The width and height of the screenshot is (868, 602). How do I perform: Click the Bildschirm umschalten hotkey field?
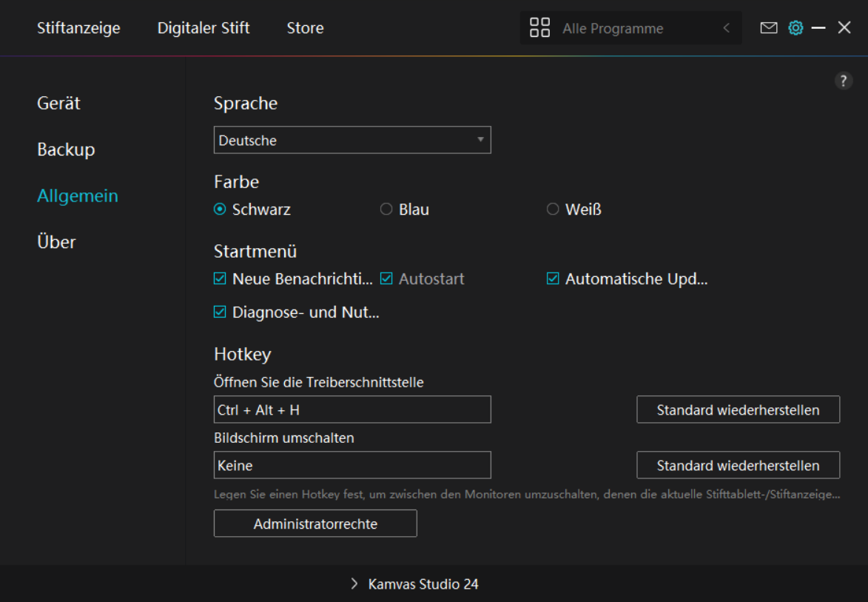(x=352, y=465)
